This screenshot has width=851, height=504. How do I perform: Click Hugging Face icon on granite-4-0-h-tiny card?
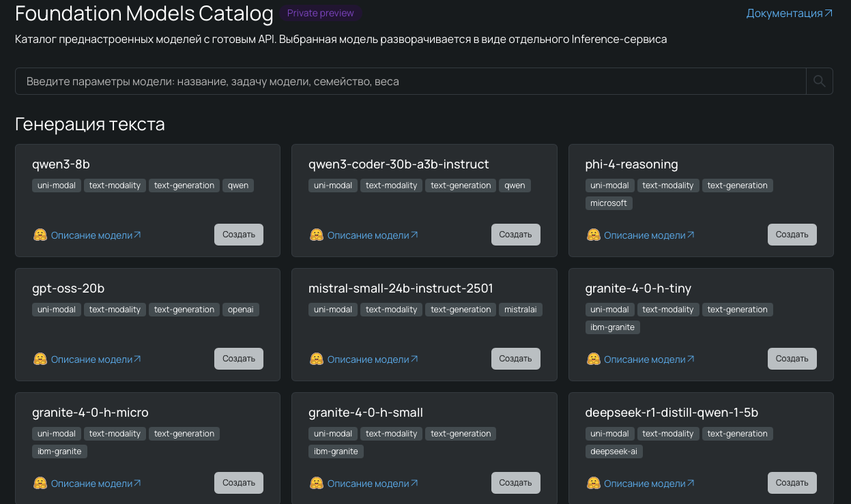[x=594, y=359]
